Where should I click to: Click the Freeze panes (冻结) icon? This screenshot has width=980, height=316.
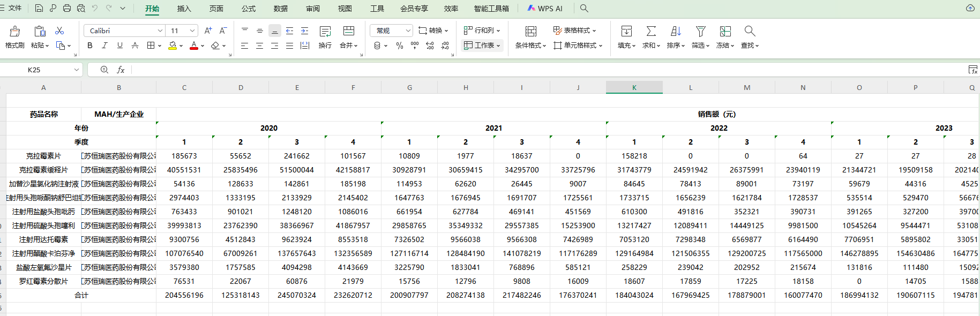(725, 32)
